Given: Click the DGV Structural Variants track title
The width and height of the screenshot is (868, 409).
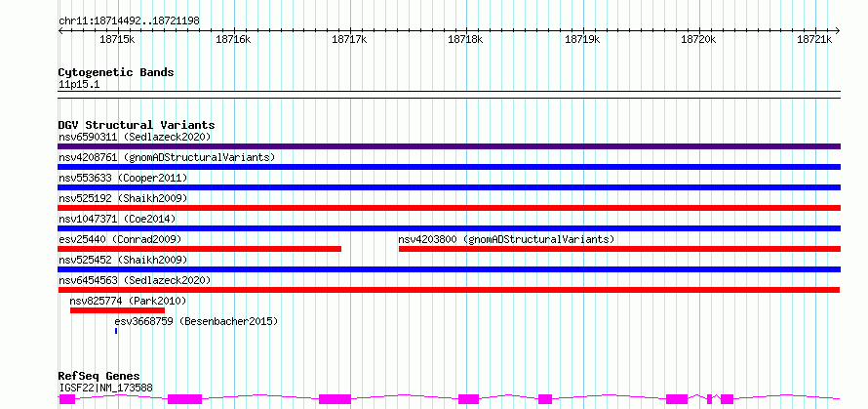Looking at the screenshot, I should [137, 125].
